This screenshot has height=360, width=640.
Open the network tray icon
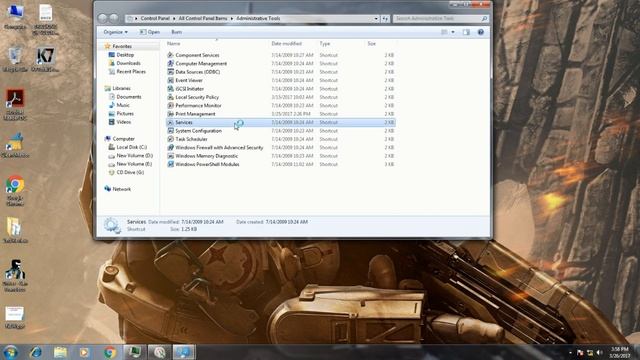point(590,352)
